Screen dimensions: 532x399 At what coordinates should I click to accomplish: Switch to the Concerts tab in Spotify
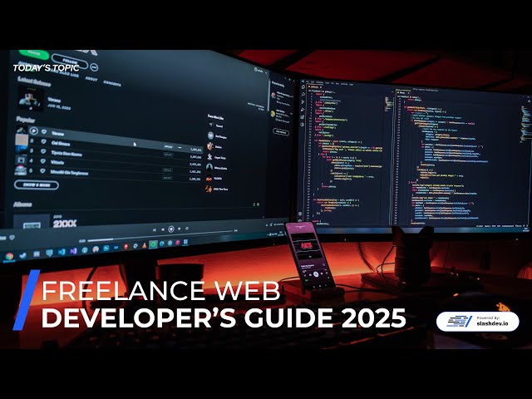[x=112, y=82]
